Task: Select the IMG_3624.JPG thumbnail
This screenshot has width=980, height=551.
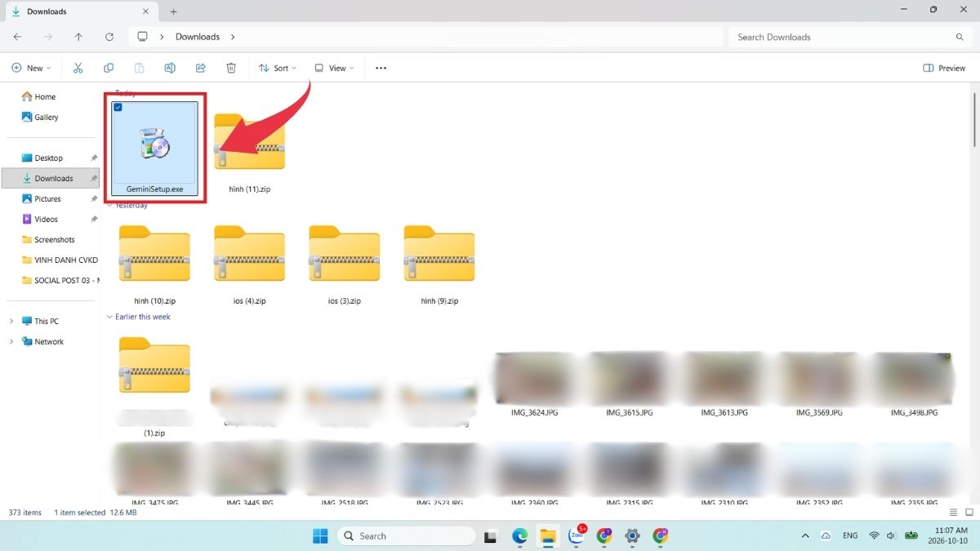Action: tap(535, 378)
